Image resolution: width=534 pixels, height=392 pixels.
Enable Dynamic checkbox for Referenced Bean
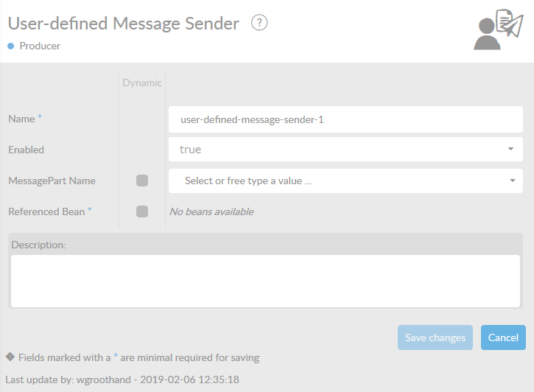(142, 211)
